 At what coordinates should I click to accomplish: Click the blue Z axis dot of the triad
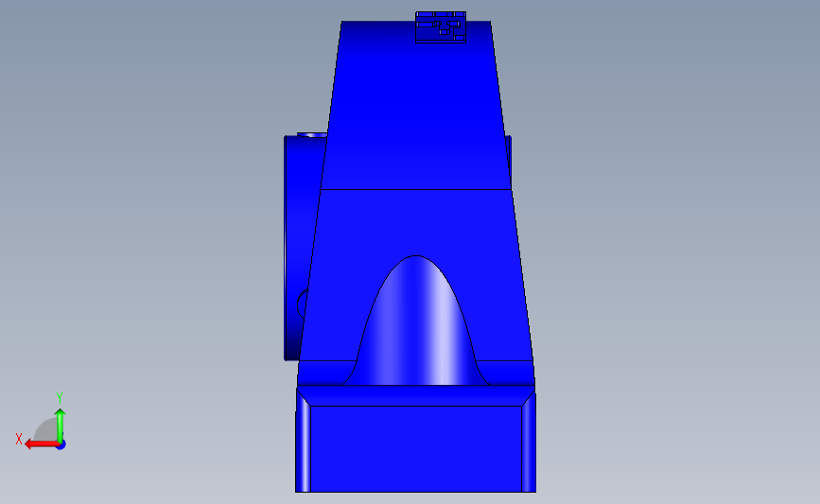[x=61, y=445]
